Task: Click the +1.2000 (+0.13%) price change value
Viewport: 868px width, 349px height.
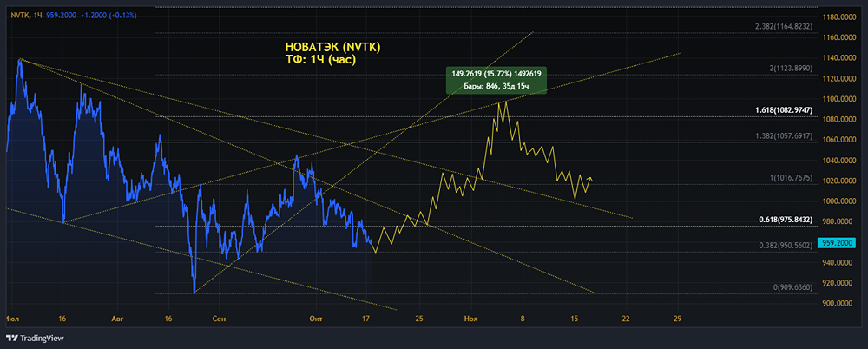Action: tap(108, 15)
